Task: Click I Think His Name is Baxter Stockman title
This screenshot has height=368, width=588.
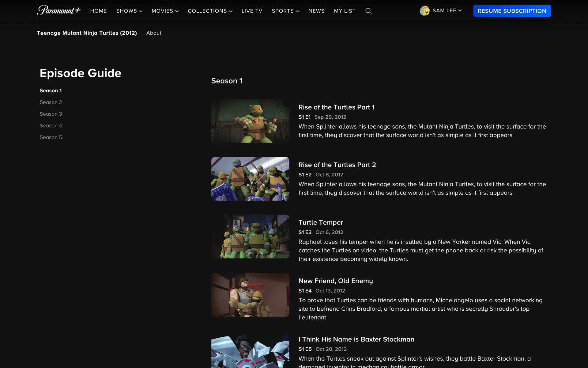Action: (x=356, y=339)
